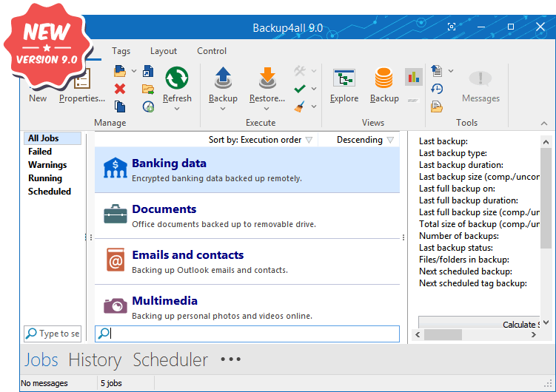Click the Documents briefcase icon
This screenshot has width=556, height=392.
pos(115,214)
